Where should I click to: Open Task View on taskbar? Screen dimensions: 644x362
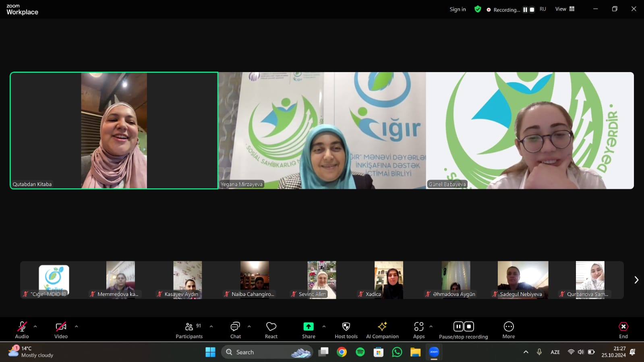click(323, 352)
